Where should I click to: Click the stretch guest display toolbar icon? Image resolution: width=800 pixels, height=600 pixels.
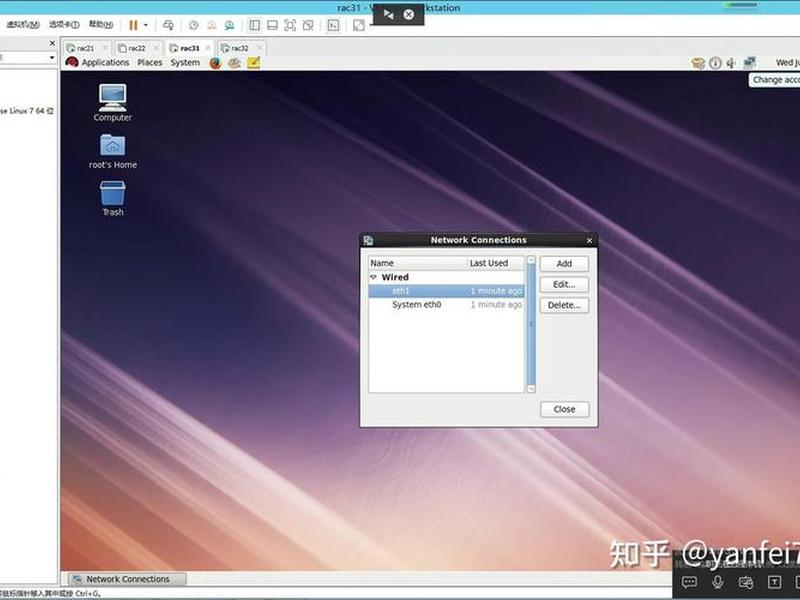(359, 25)
